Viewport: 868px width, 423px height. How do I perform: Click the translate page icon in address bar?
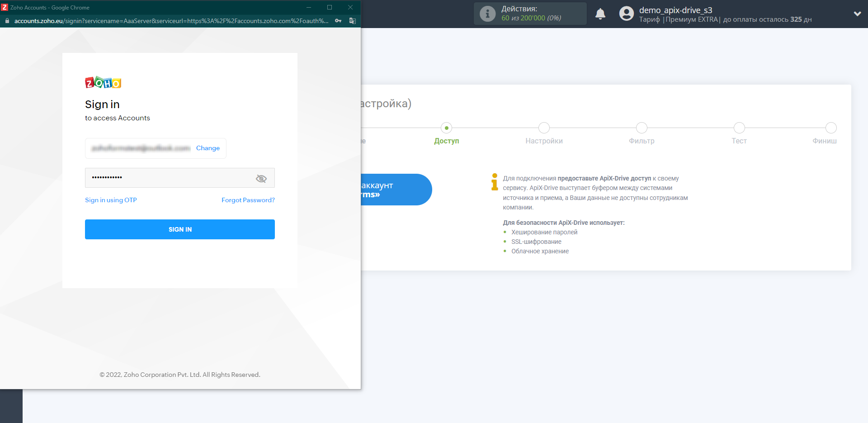point(353,21)
